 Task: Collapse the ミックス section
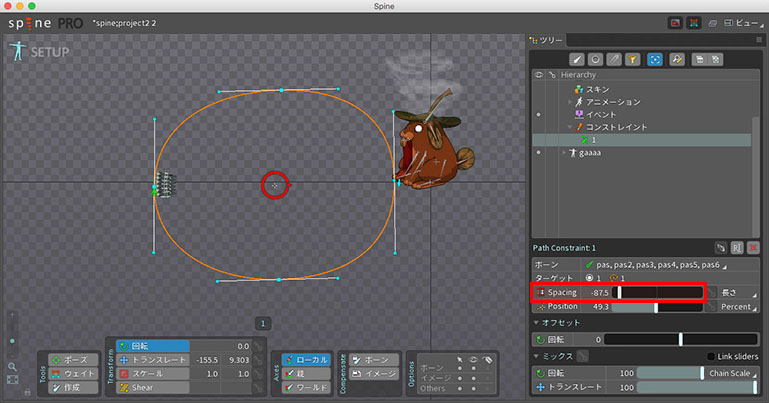click(x=537, y=356)
